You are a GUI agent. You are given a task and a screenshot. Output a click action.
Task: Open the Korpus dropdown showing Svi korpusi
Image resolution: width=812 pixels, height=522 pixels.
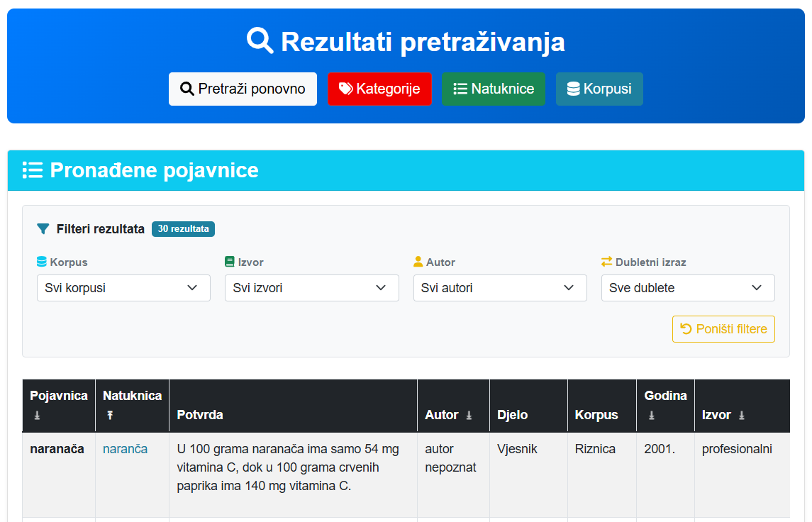tap(123, 288)
